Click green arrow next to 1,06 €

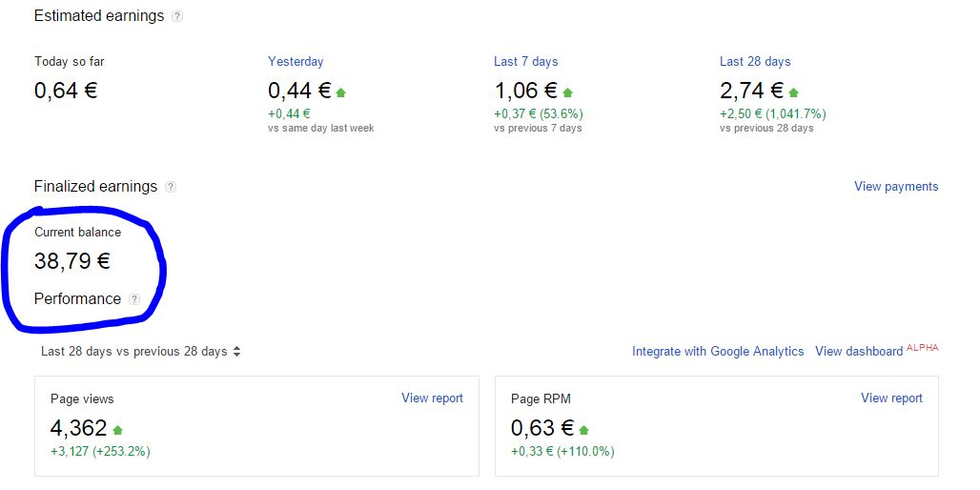(567, 92)
